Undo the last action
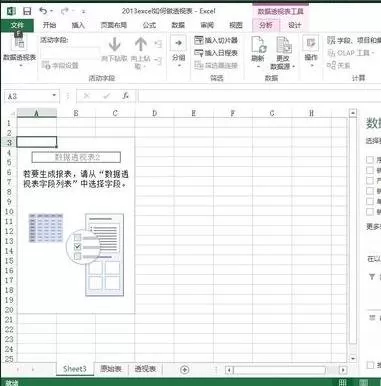The height and width of the screenshot is (386, 381). (43, 11)
